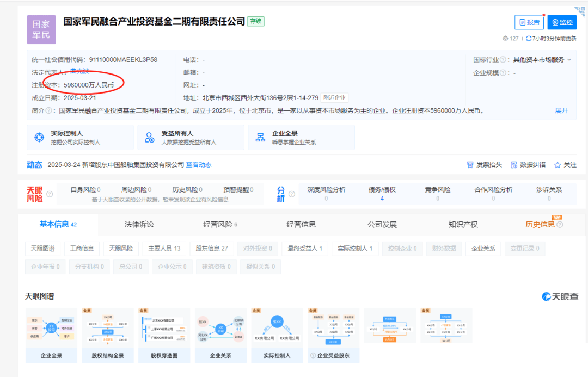Screen dimensions: 588x377
Task: Switch to the 法律诉讼 tab
Action: (x=139, y=225)
